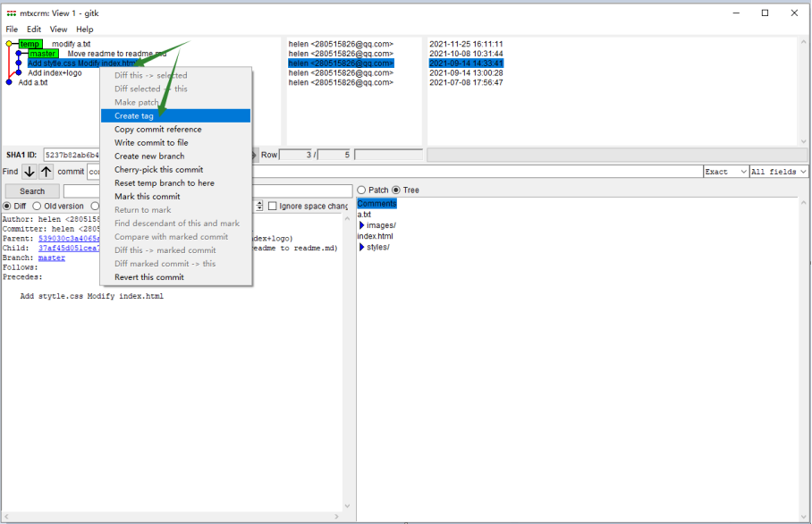812x524 pixels.
Task: Select commit 'Add a.txt'
Action: (32, 82)
